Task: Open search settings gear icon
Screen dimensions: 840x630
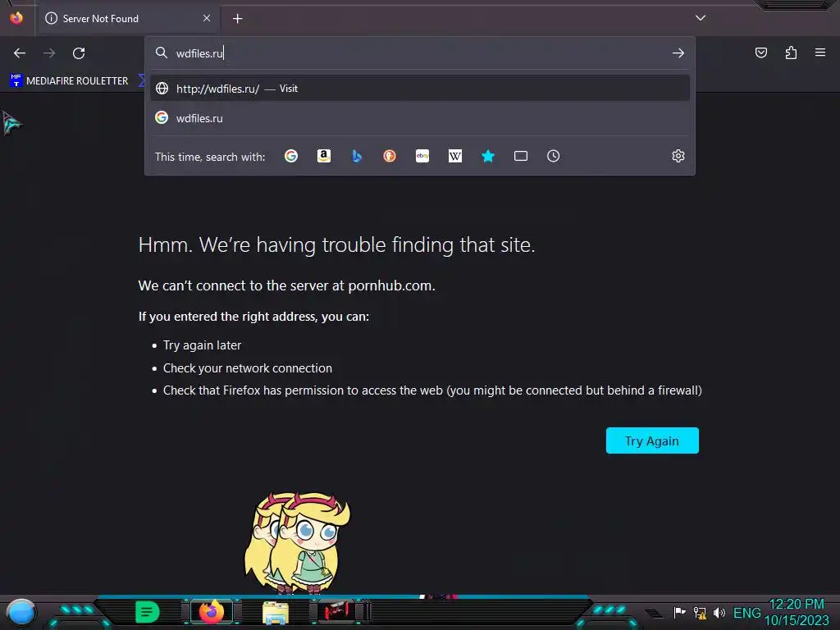Action: pos(678,156)
